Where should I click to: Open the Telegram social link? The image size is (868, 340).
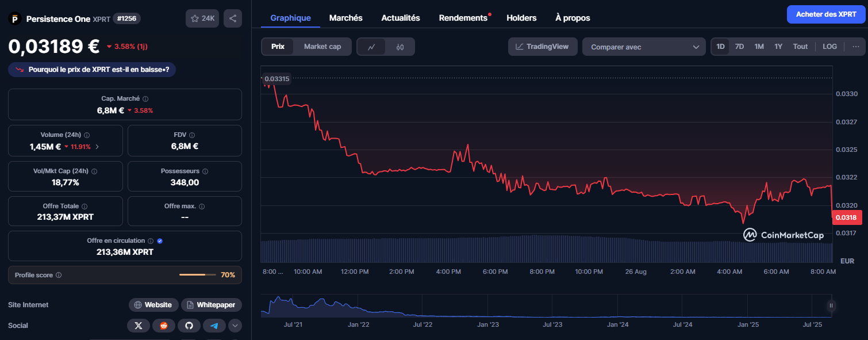(214, 326)
